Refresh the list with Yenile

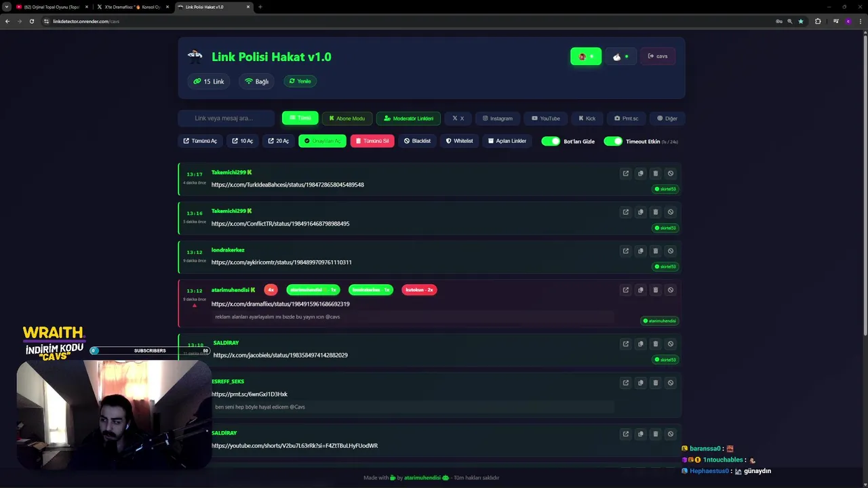300,81
